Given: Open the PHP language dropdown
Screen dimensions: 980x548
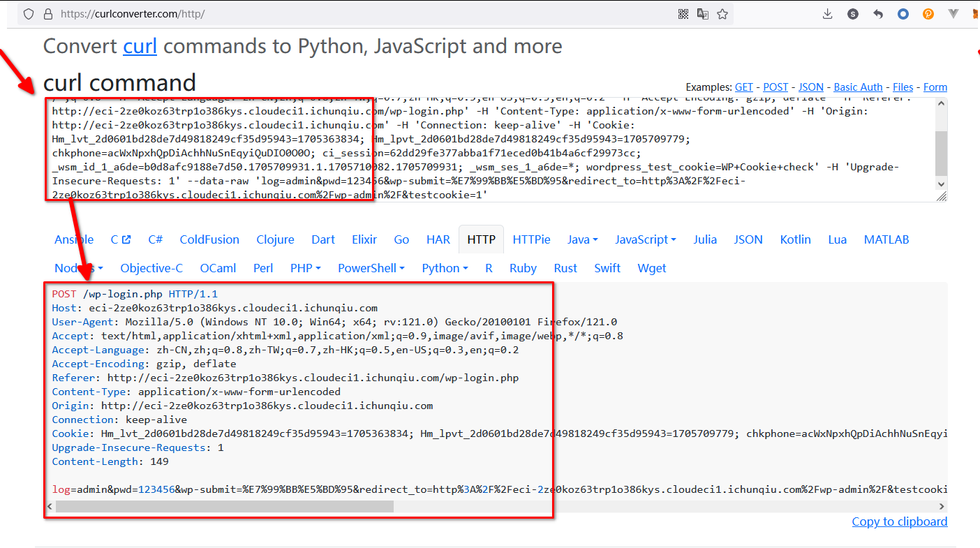Looking at the screenshot, I should click(305, 268).
